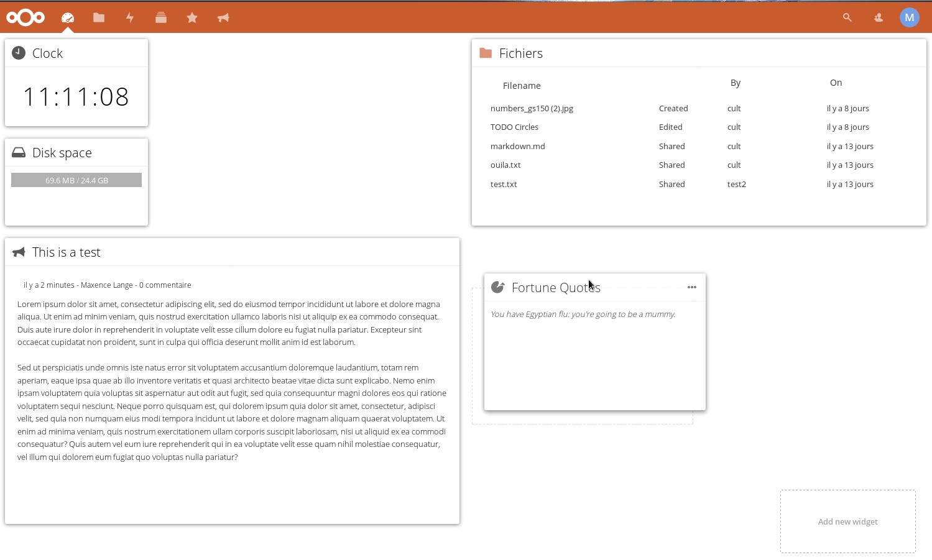
Task: Click the date of test.txt row
Action: point(850,184)
